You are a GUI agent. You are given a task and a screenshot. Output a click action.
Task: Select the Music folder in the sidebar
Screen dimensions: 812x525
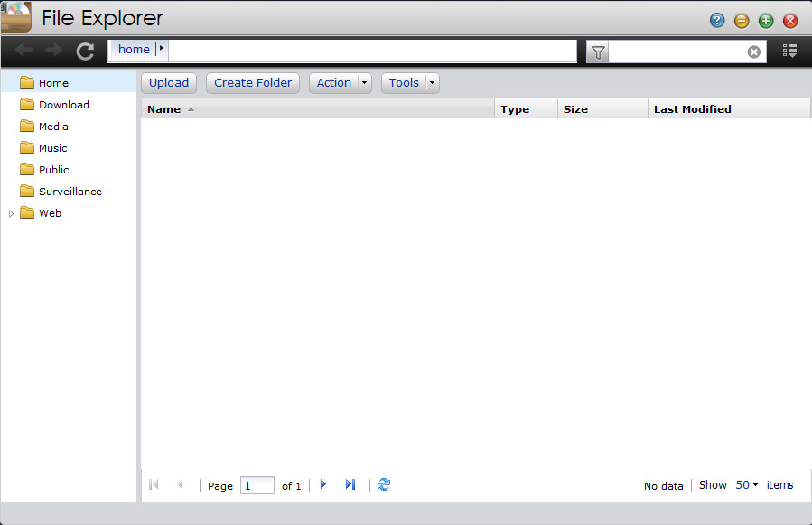(52, 148)
